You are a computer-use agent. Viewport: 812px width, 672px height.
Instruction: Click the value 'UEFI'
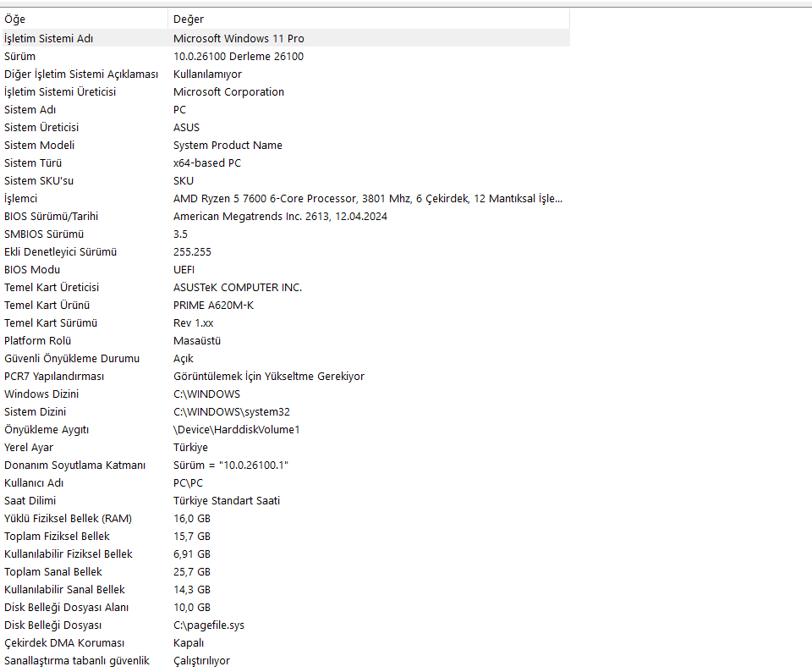tap(184, 269)
